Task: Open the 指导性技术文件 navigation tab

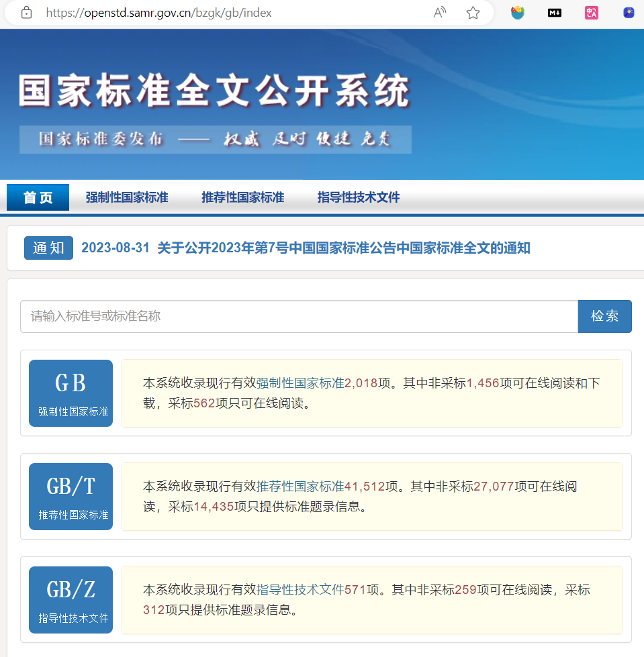Action: (359, 197)
